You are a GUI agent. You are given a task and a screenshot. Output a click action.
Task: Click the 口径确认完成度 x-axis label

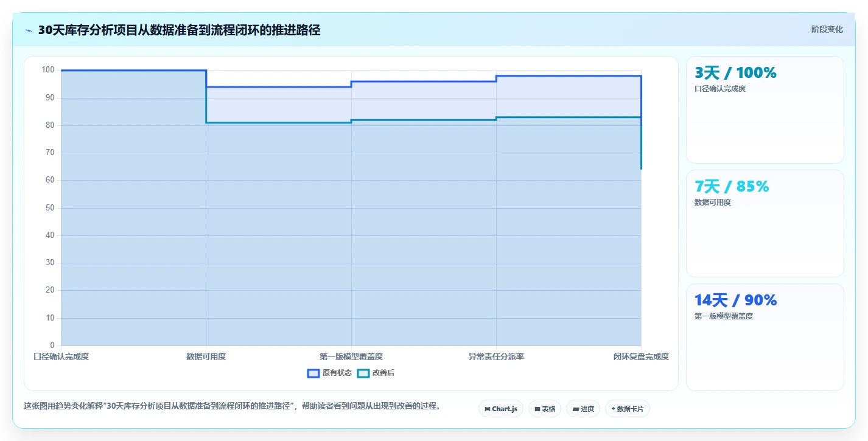click(x=61, y=356)
